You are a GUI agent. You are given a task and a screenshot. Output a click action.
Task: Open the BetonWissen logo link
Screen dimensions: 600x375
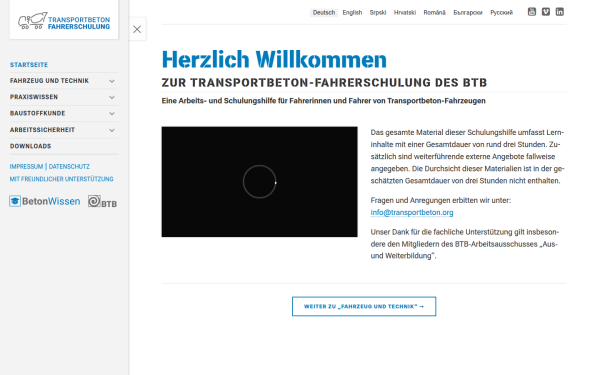(x=45, y=201)
